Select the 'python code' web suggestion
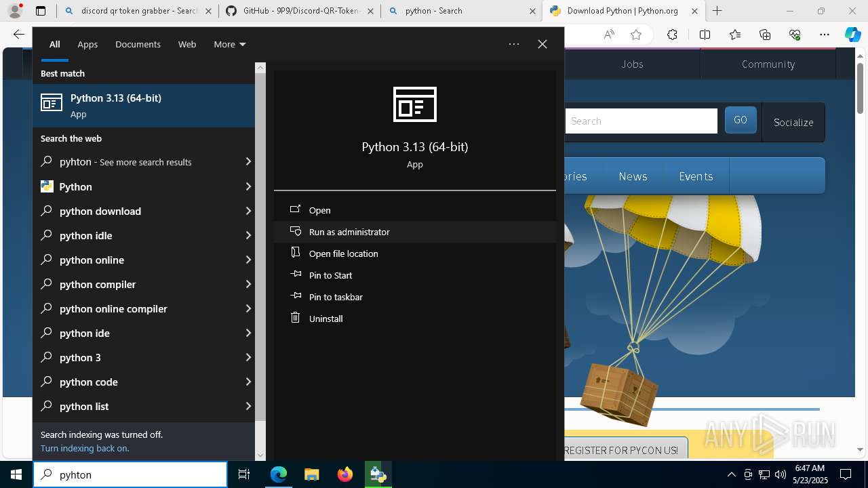The width and height of the screenshot is (868, 488). click(144, 382)
